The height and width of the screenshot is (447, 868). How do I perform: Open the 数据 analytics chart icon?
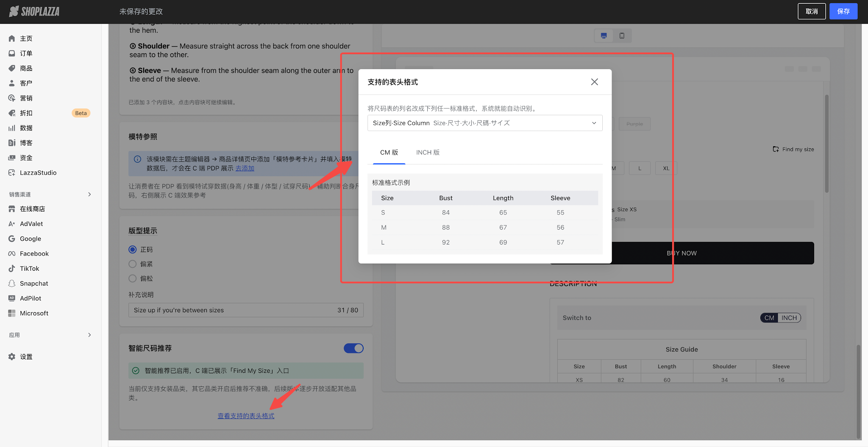coord(12,128)
